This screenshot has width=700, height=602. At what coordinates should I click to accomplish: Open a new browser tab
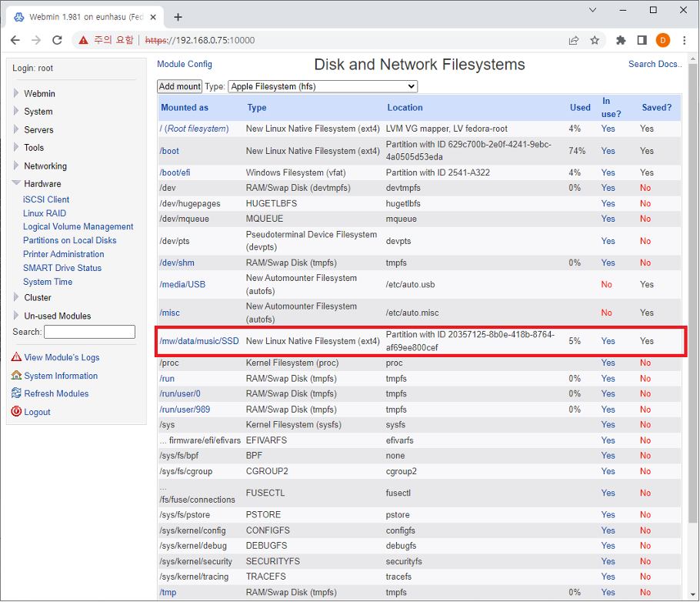click(178, 17)
